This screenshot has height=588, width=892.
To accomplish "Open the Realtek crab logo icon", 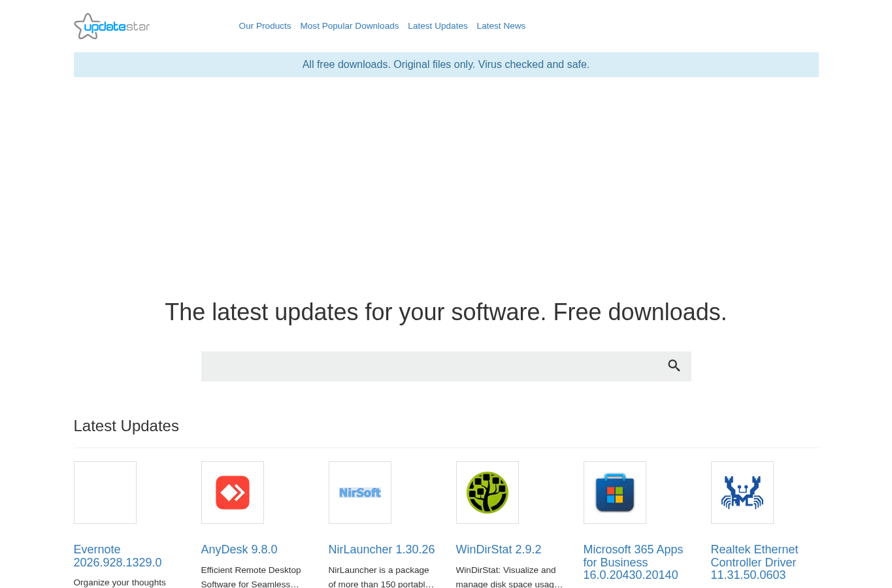I will [742, 493].
